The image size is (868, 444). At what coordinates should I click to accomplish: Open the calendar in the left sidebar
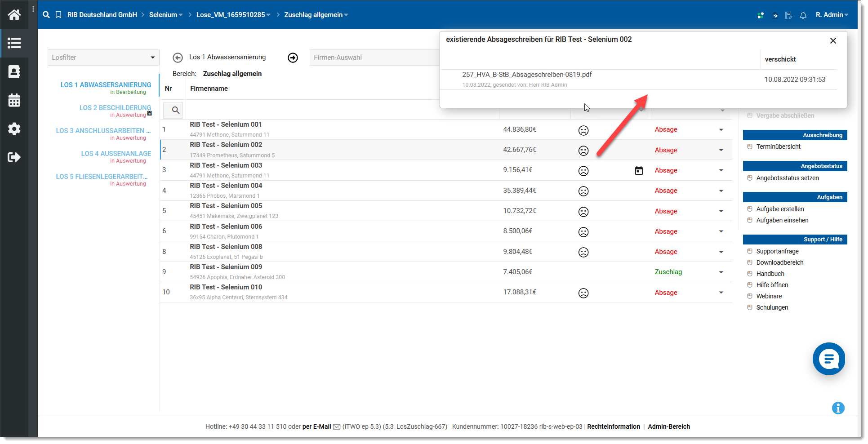[x=14, y=100]
